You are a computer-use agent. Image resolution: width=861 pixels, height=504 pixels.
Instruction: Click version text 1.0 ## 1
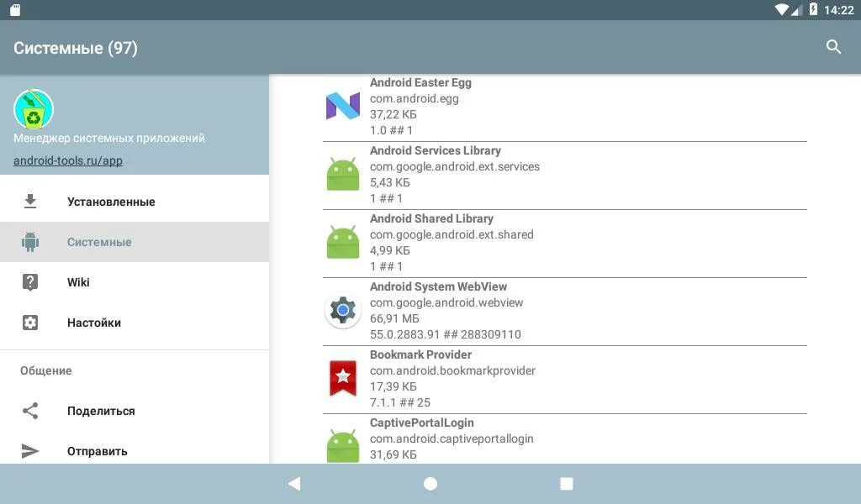[x=391, y=130]
